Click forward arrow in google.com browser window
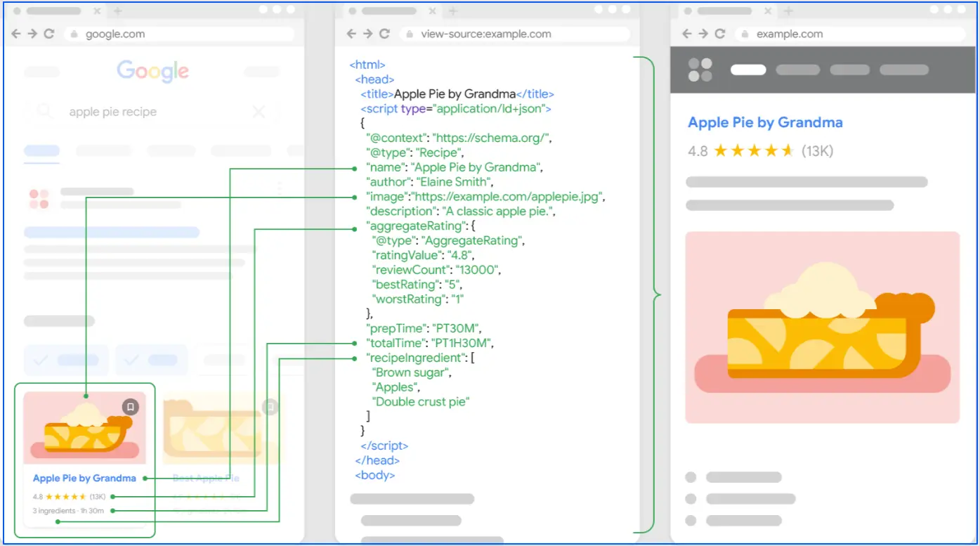 tap(32, 34)
